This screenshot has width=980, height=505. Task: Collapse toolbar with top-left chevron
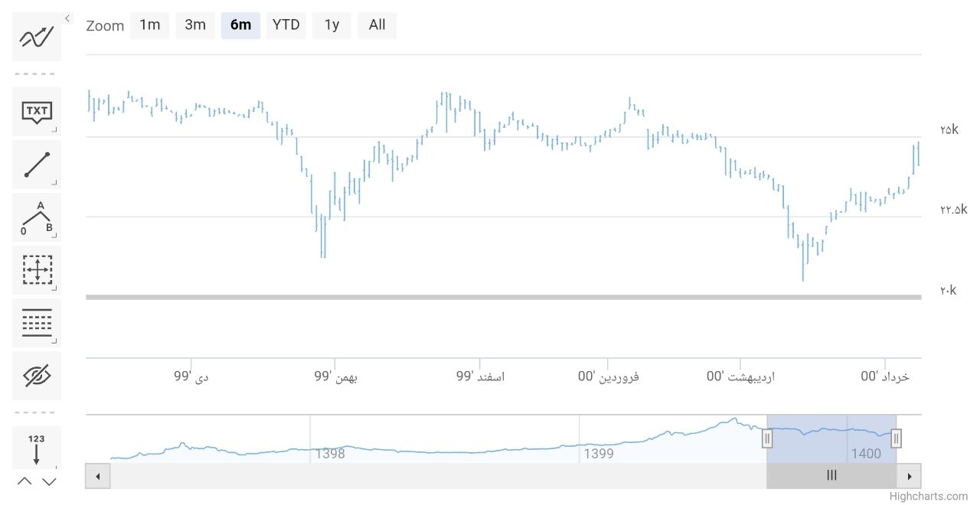pyautogui.click(x=67, y=18)
